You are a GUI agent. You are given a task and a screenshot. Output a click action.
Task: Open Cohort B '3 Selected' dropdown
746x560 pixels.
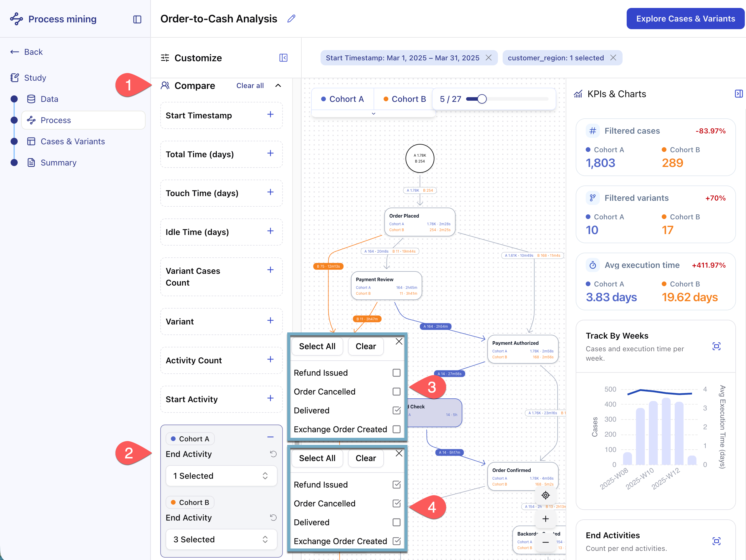[x=221, y=539]
